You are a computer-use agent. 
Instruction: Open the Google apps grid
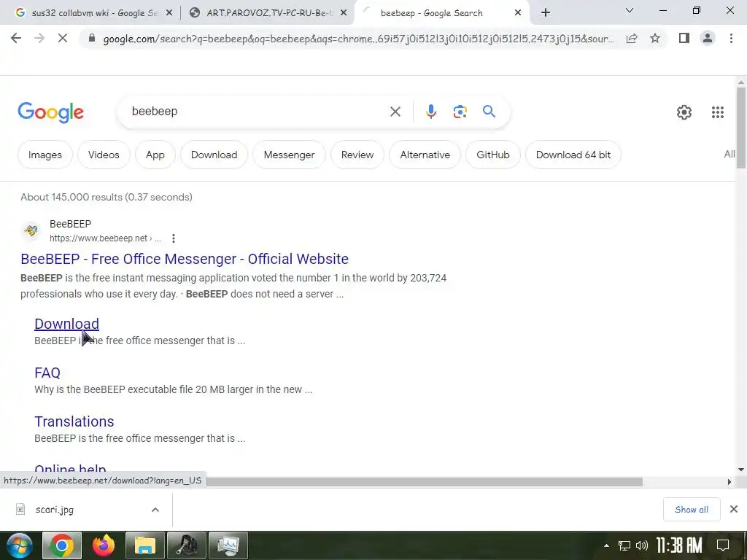718,112
